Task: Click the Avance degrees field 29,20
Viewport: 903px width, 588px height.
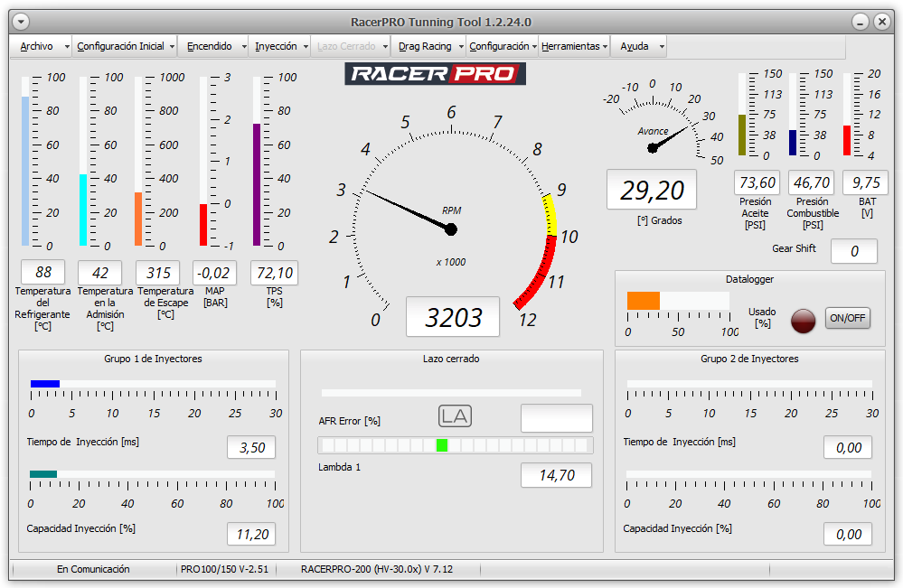Action: coord(652,190)
